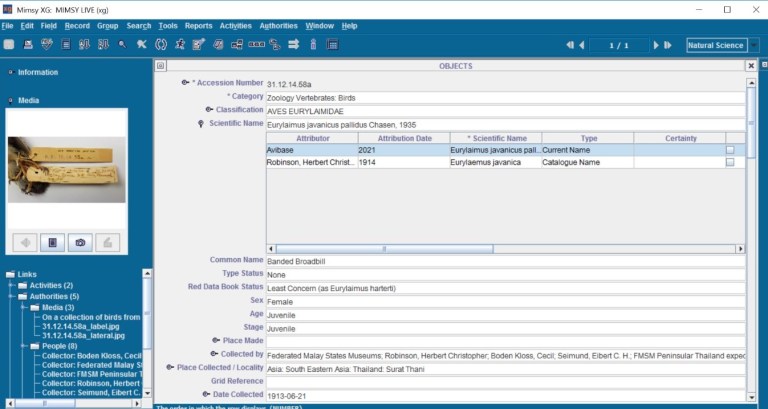Click the Attribution Date column header
This screenshot has height=409, width=768.
404,138
